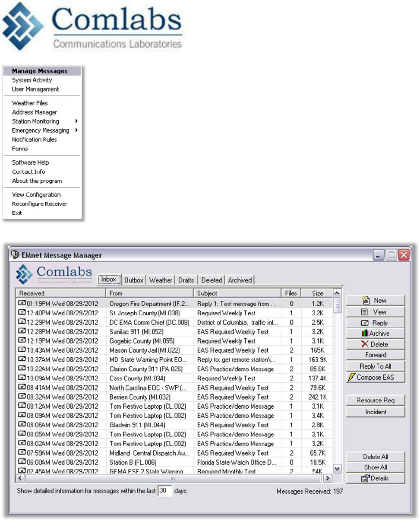This screenshot has width=420, height=521.
Task: Click envelope icon of 12:29PM message
Action: 22,322
